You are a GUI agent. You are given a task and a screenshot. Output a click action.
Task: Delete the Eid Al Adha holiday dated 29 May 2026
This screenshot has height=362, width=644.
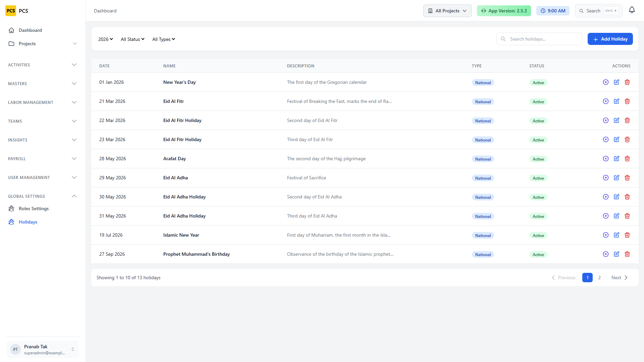point(627,178)
